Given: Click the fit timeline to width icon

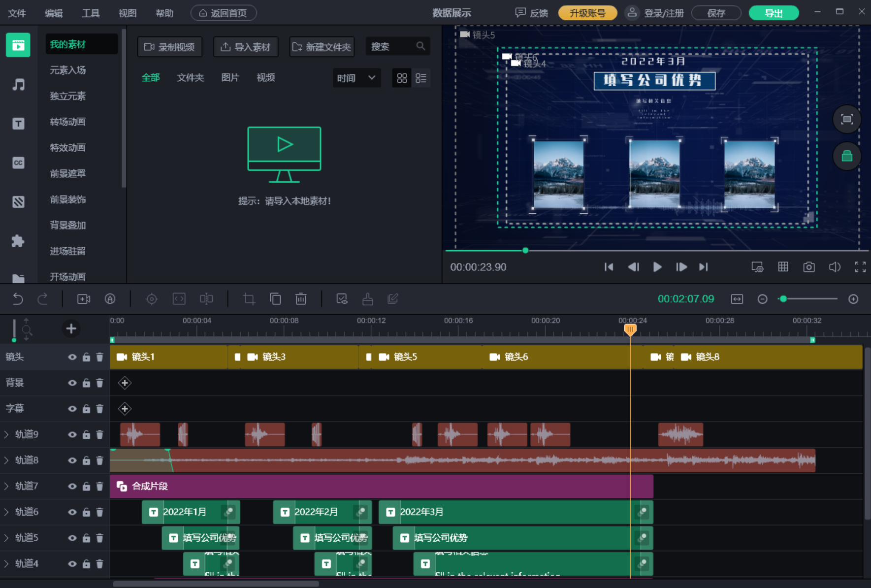Looking at the screenshot, I should tap(737, 299).
